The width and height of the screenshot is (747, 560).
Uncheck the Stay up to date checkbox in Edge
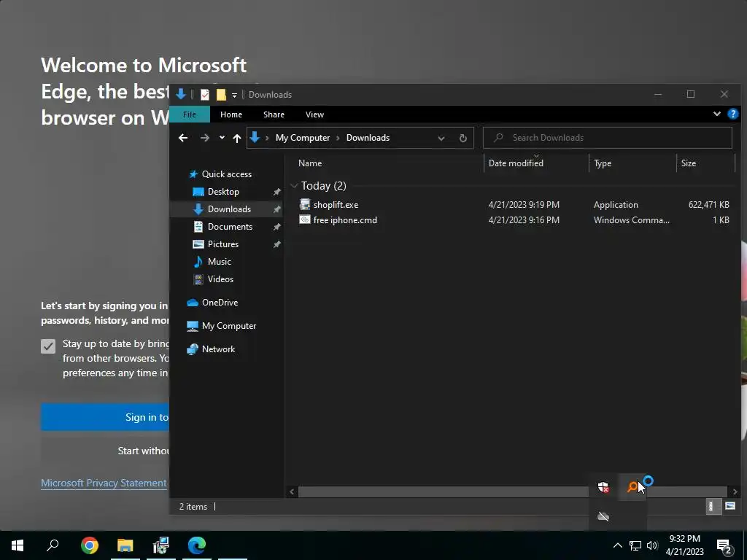pyautogui.click(x=48, y=346)
